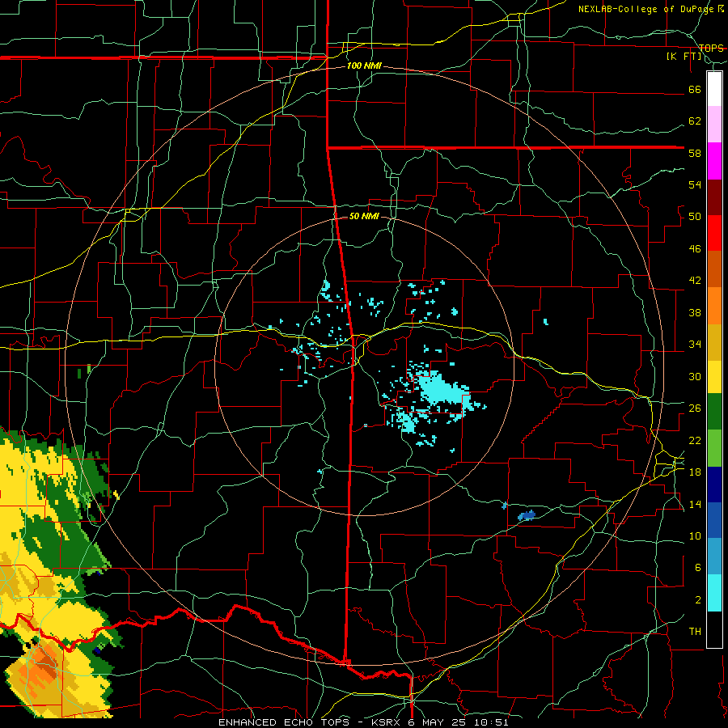
Task: Click the dark red 54 kft legend swatch
Action: click(714, 197)
